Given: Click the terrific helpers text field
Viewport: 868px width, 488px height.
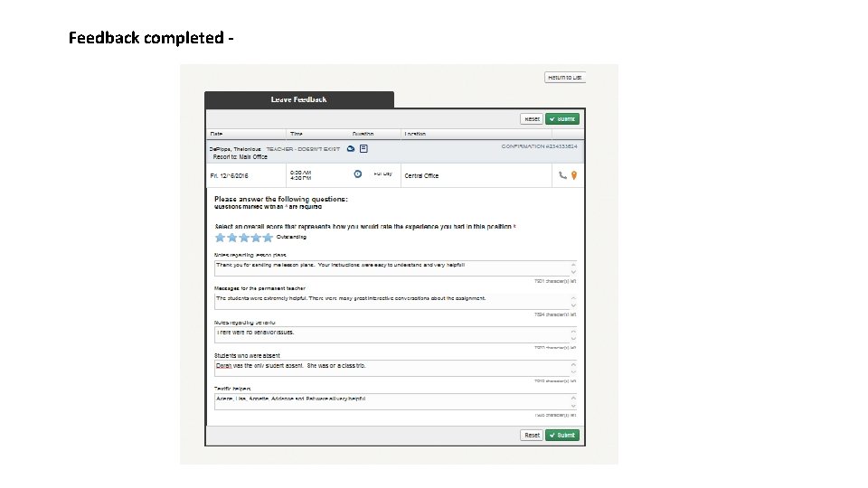Looking at the screenshot, I should [x=395, y=401].
